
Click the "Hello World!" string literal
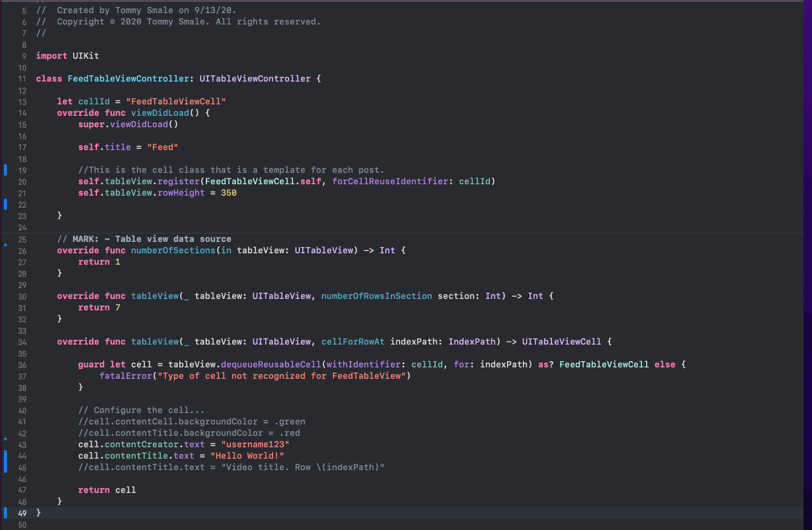[x=248, y=455]
